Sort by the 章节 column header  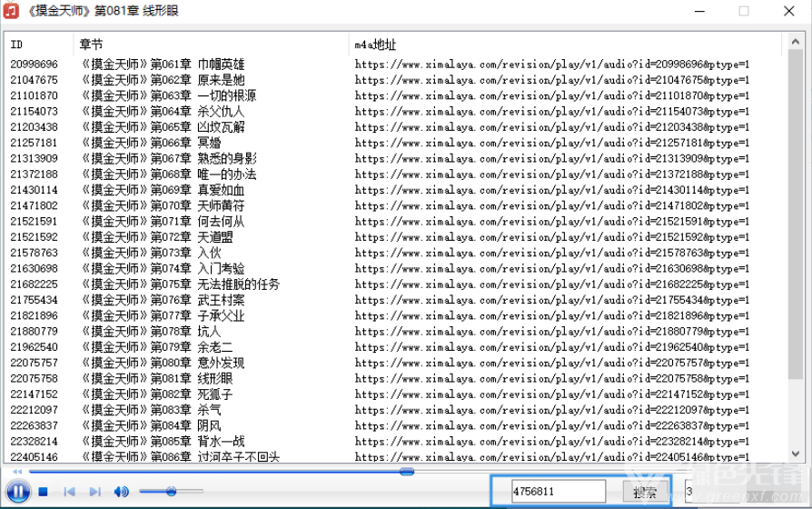click(x=211, y=45)
